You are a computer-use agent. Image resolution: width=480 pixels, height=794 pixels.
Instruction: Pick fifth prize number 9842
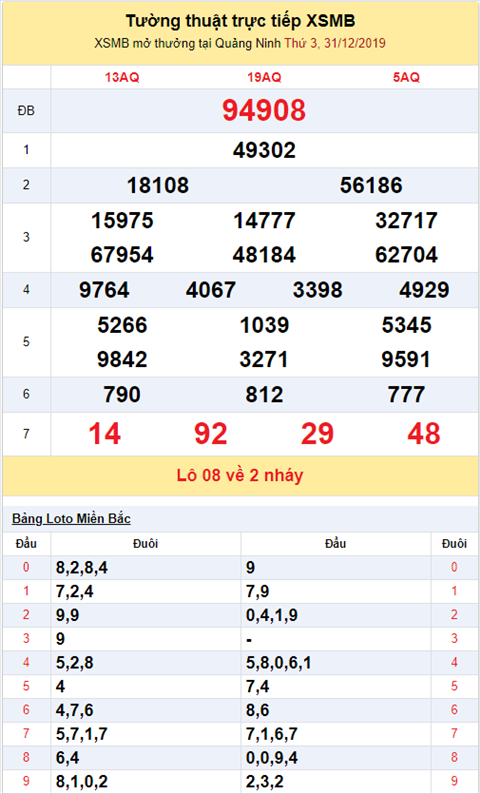122,360
